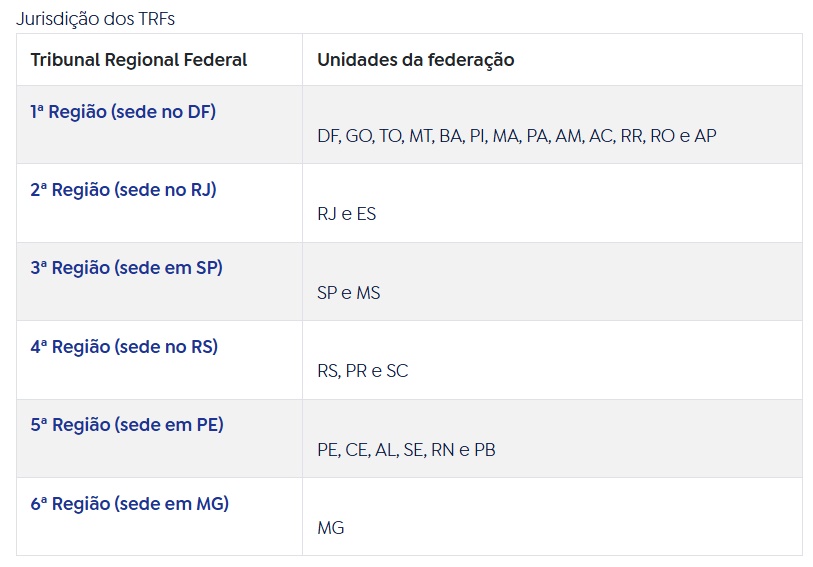
Task: Click the "Tribunal Regional Federal" column header
Action: 139,60
